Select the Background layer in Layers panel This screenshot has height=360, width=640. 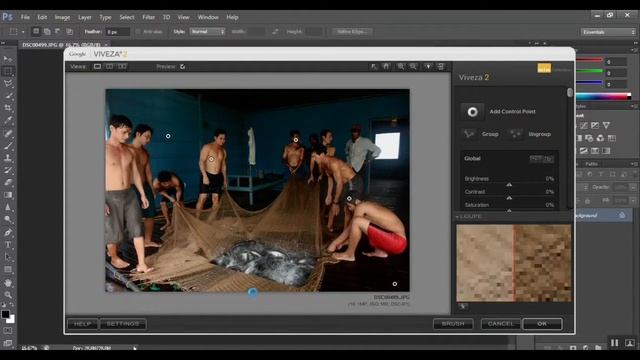point(603,215)
